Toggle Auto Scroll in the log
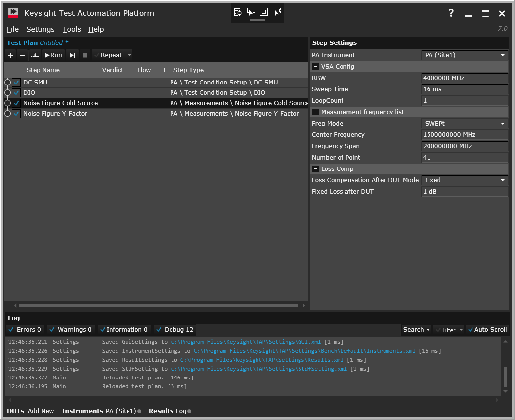The width and height of the screenshot is (515, 420). click(x=487, y=330)
